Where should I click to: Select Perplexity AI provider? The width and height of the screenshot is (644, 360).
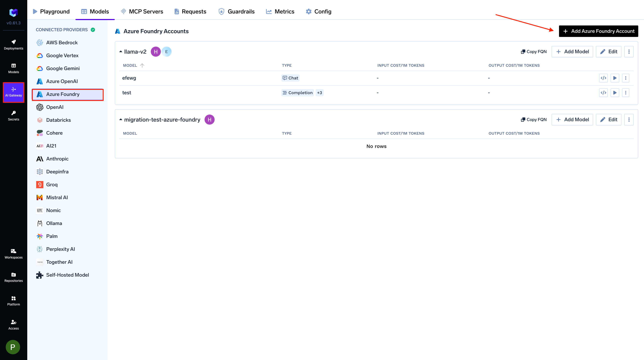point(67,249)
